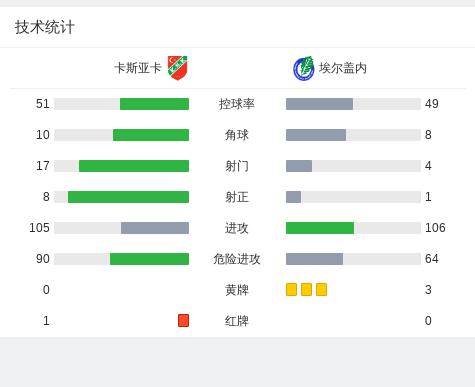The width and height of the screenshot is (475, 387).
Task: Click the red card icon for 卡斯亚卡
Action: 183,320
